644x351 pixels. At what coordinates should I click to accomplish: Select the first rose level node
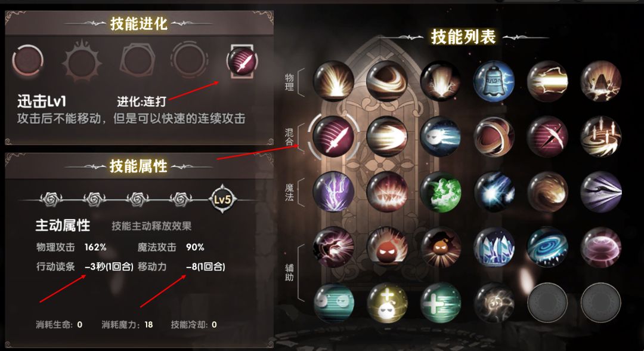pyautogui.click(x=51, y=199)
